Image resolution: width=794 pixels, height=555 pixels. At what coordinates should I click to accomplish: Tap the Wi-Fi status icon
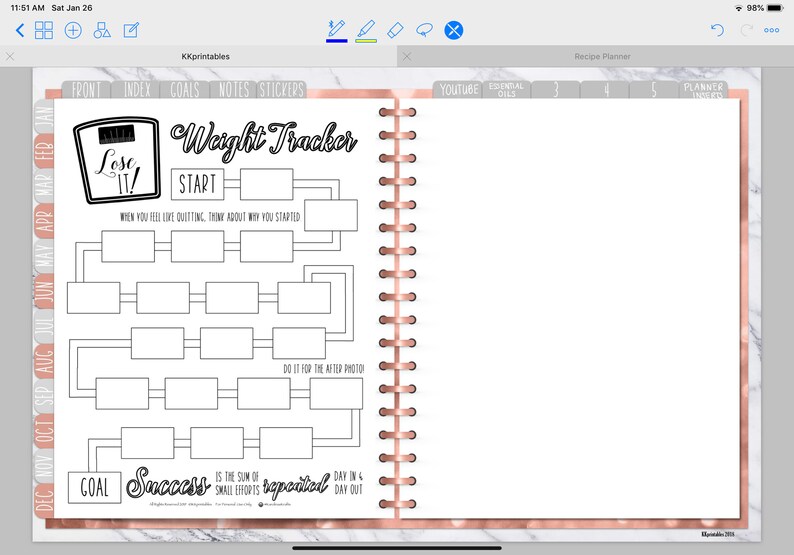739,8
